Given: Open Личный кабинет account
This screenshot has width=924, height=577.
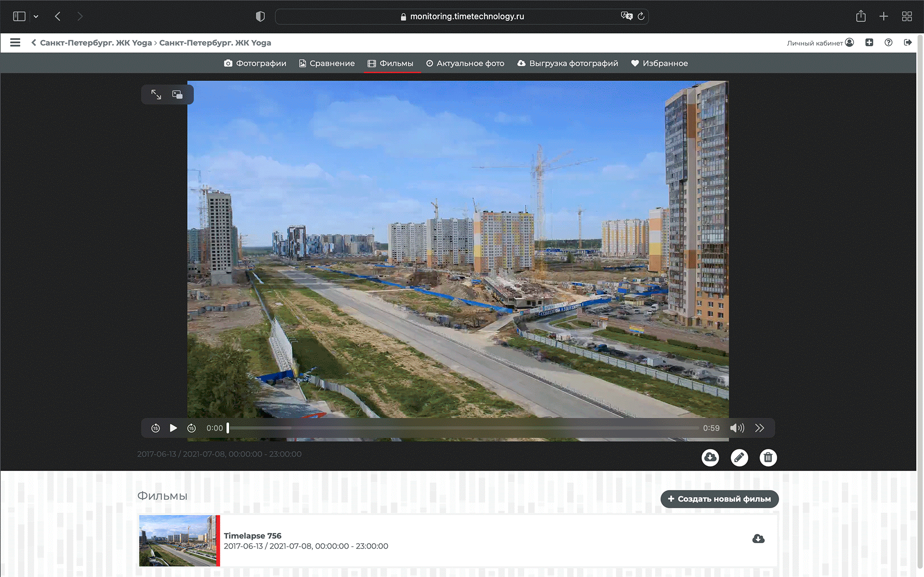Looking at the screenshot, I should (x=820, y=43).
